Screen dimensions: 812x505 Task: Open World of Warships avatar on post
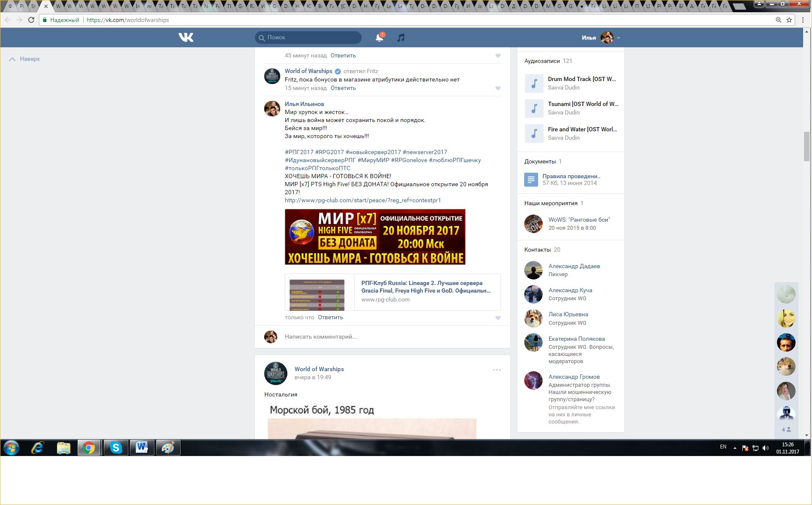tap(276, 373)
